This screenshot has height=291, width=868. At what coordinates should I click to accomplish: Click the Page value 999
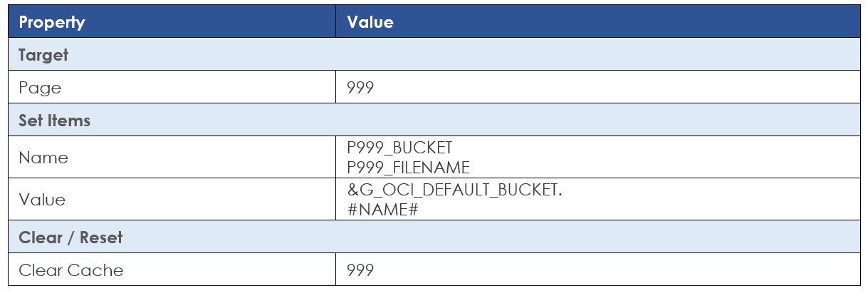click(x=360, y=88)
